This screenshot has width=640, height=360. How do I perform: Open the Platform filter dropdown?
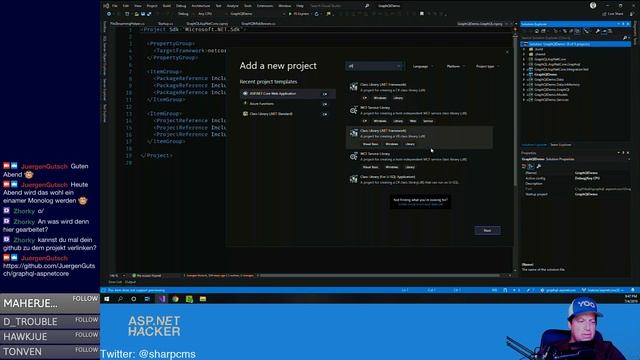[x=456, y=66]
